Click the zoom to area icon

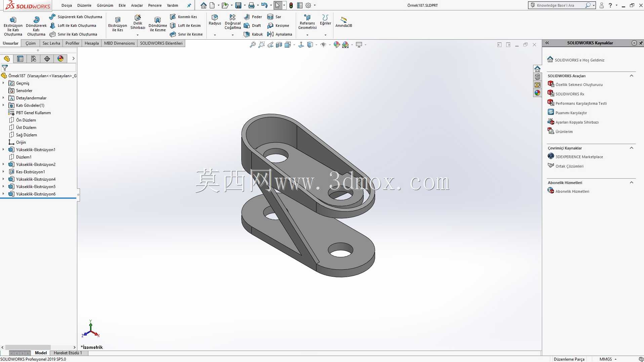pos(261,45)
